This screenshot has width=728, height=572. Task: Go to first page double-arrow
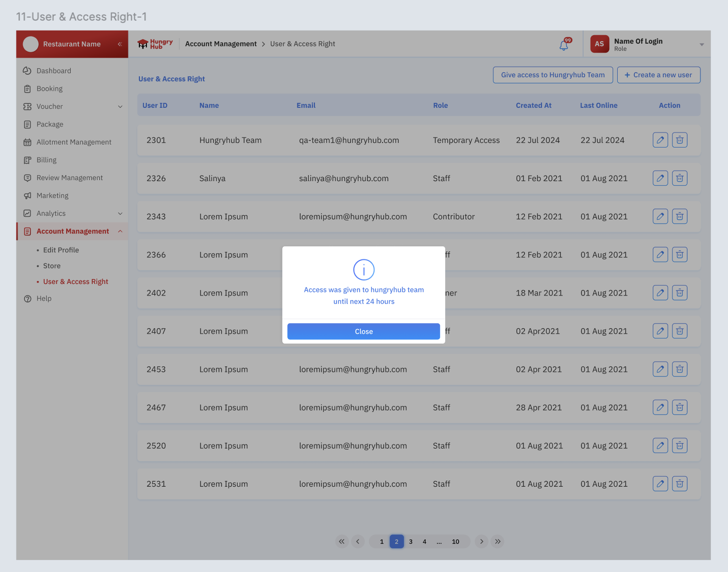[341, 541]
